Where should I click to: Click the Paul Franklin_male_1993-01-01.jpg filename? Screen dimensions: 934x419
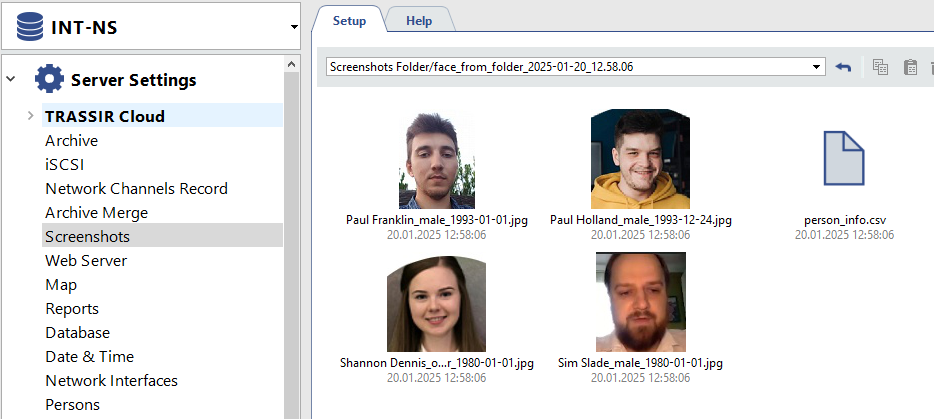click(437, 220)
